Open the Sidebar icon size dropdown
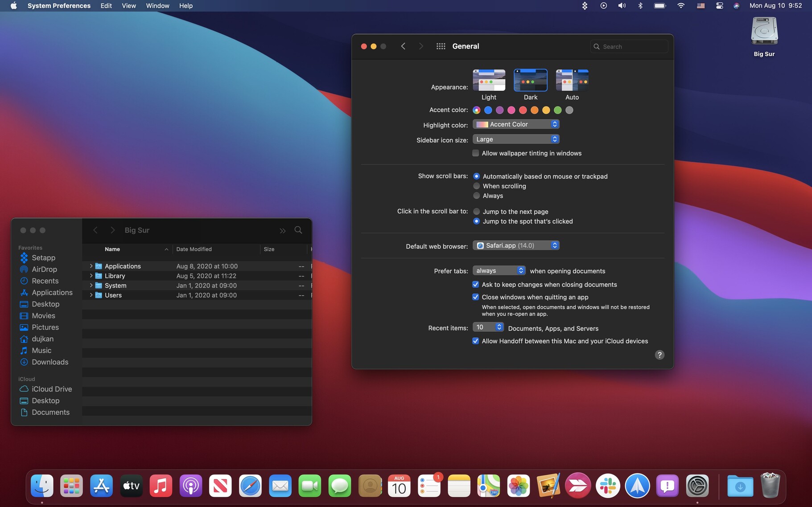The image size is (812, 507). (515, 139)
